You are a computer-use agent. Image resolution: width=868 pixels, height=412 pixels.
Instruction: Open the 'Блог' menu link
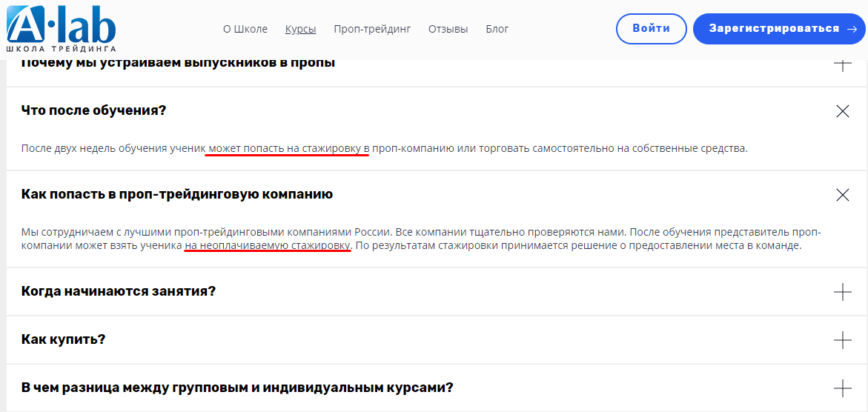pos(497,30)
